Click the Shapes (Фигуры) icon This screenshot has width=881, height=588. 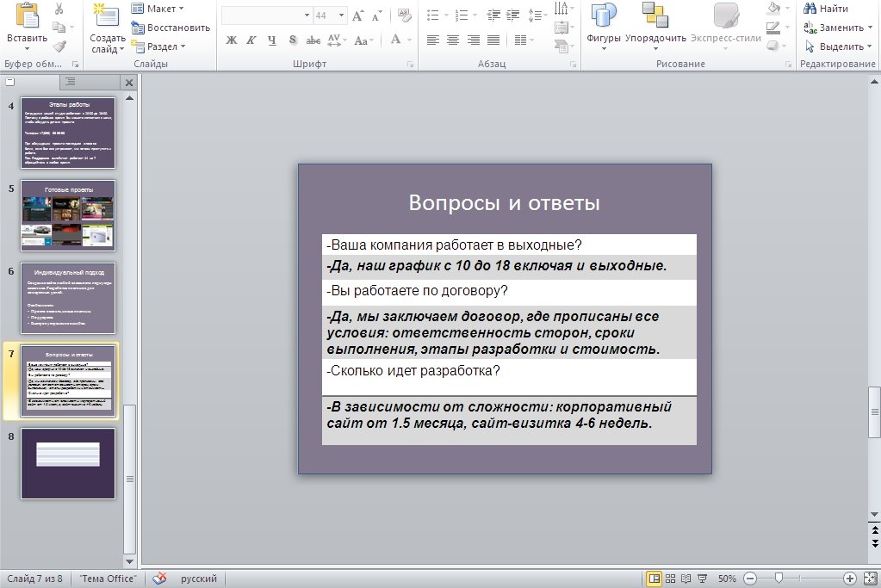point(603,15)
